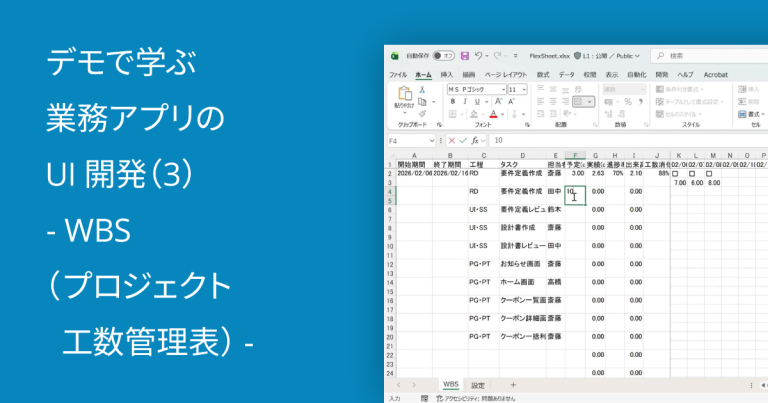768x403 pixels.
Task: Open the clipboard group dialog launcher
Action: pos(439,125)
